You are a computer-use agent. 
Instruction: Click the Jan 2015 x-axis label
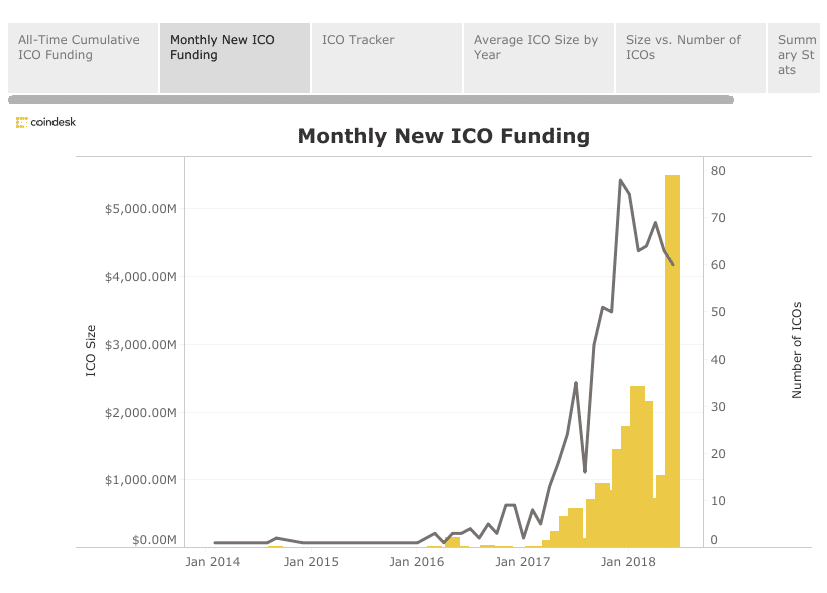pyautogui.click(x=311, y=562)
